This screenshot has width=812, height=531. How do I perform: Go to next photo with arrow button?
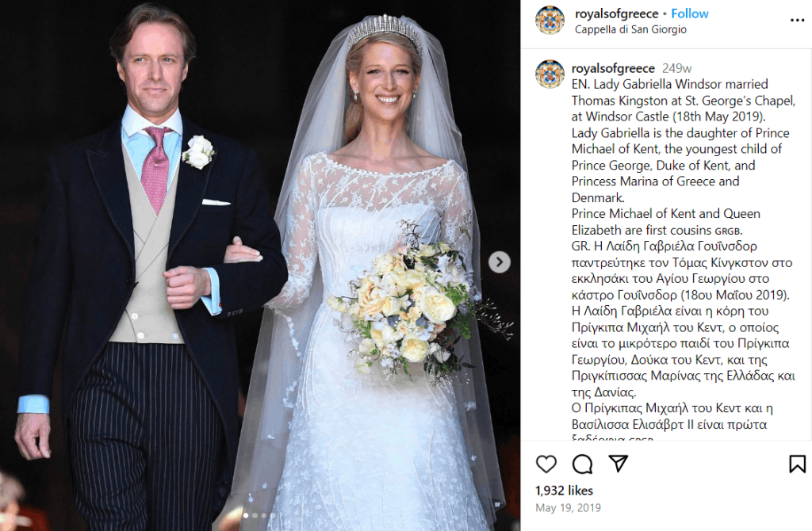coord(500,262)
